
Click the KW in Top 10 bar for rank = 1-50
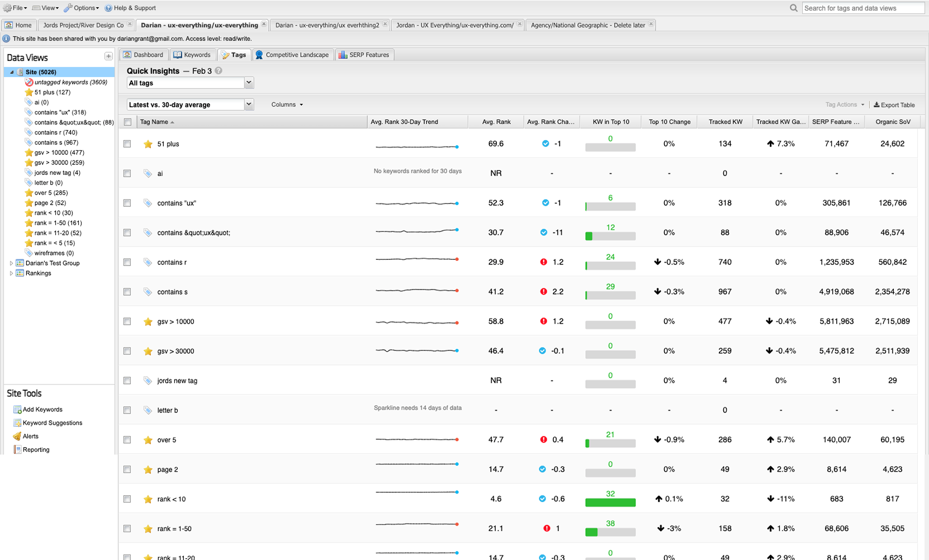(x=610, y=532)
